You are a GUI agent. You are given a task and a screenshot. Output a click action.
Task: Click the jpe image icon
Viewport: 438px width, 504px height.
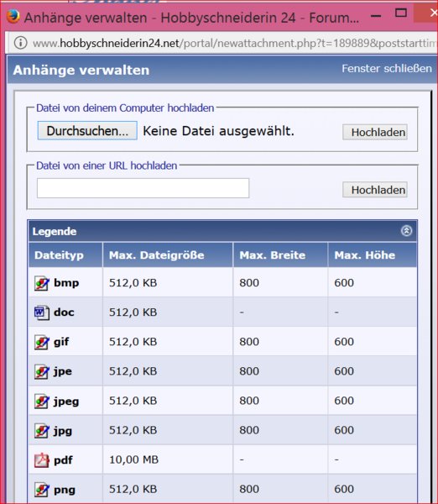42,372
